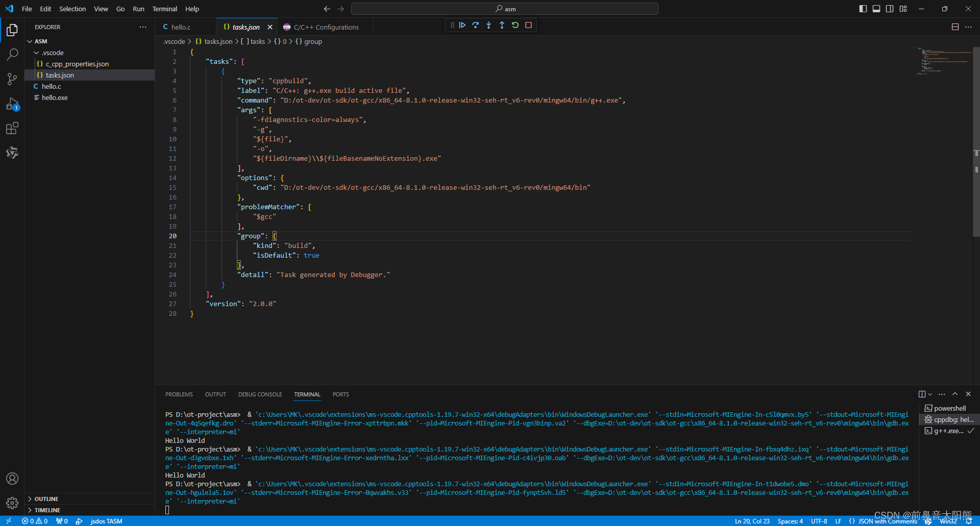The image size is (980, 526).
Task: Close the tasks.json tab
Action: [x=270, y=27]
